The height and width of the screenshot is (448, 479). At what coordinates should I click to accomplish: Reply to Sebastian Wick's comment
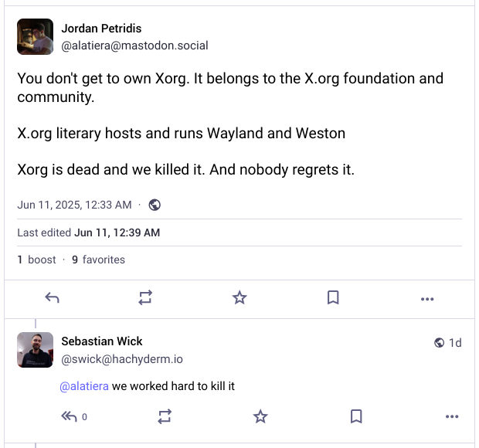pos(70,417)
